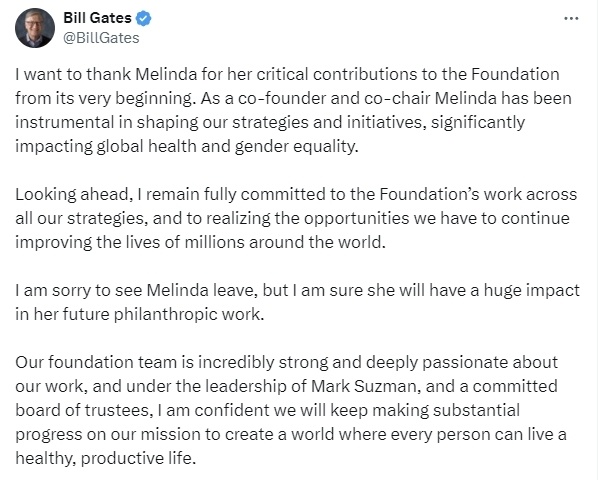
Task: Open the @BillGates handle link
Action: coord(101,38)
